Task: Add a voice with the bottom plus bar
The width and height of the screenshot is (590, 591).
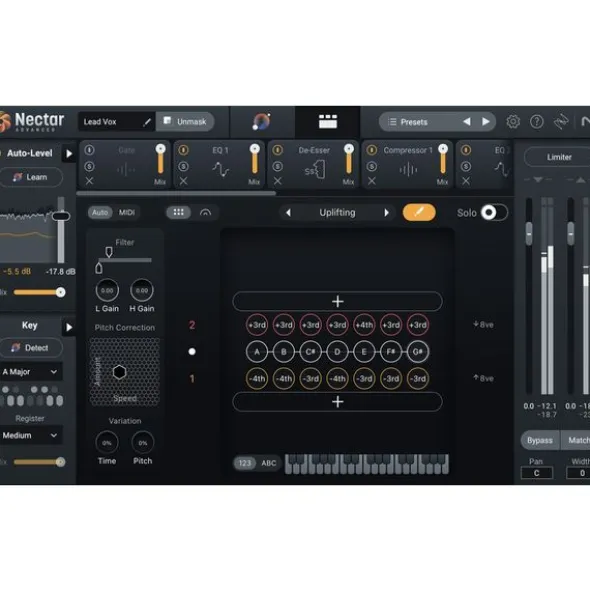Action: tap(337, 402)
